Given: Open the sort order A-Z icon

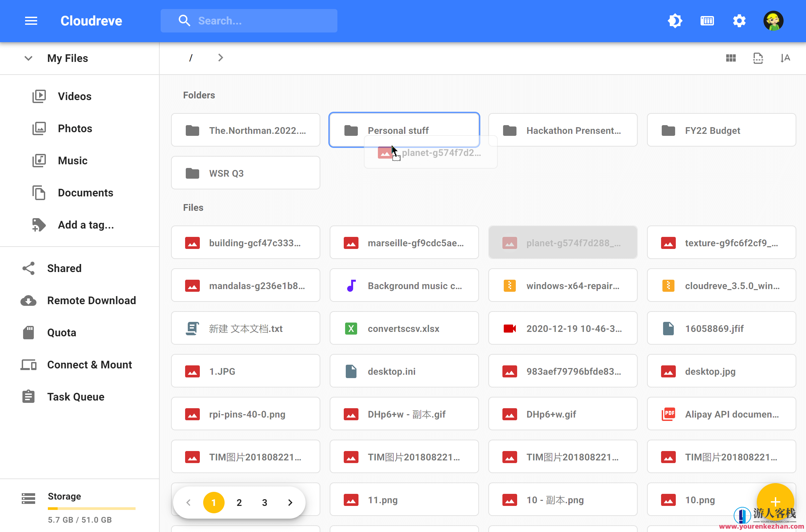Looking at the screenshot, I should coord(785,58).
